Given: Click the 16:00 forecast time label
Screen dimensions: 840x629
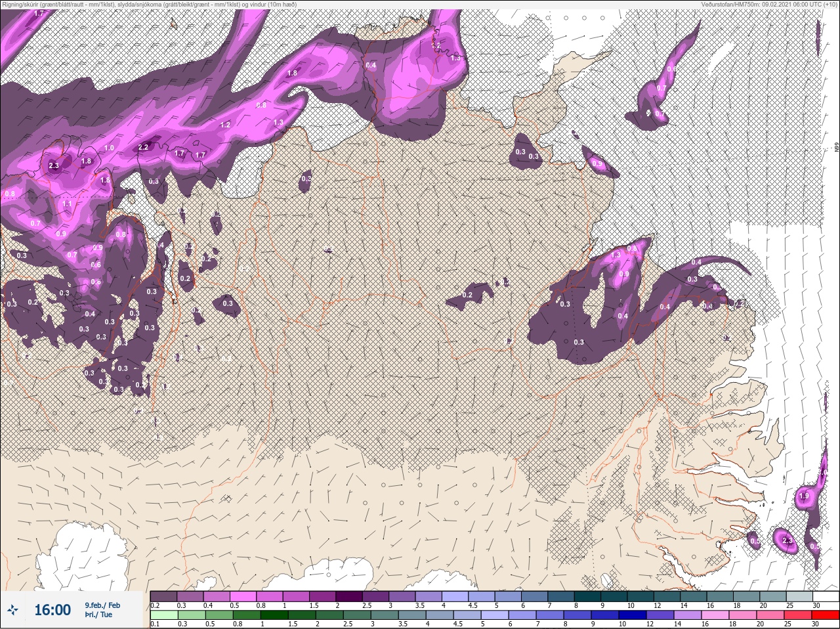Looking at the screenshot, I should (52, 610).
